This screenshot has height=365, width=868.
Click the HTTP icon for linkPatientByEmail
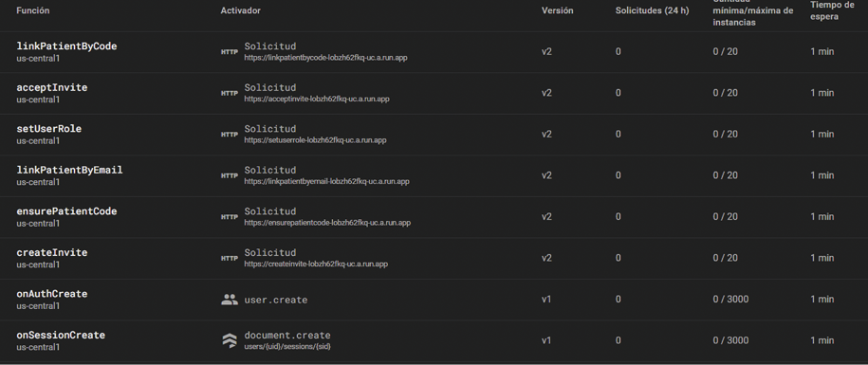[x=230, y=176]
